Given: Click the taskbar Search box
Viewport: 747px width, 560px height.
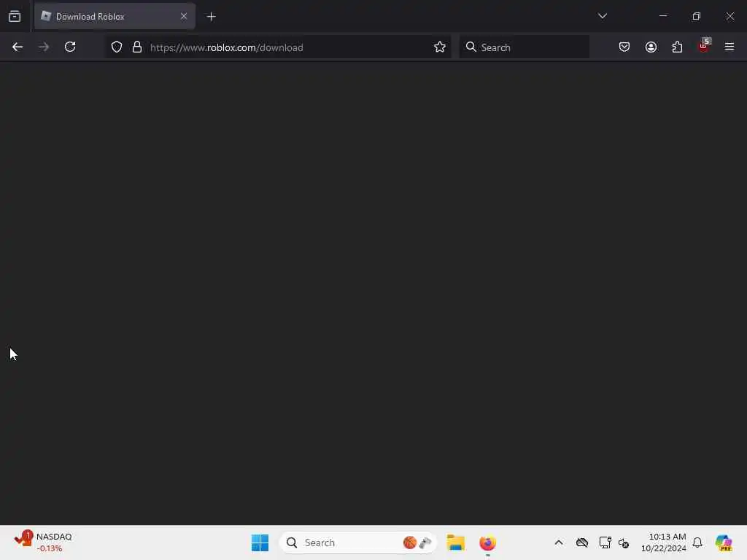Looking at the screenshot, I should [x=357, y=542].
